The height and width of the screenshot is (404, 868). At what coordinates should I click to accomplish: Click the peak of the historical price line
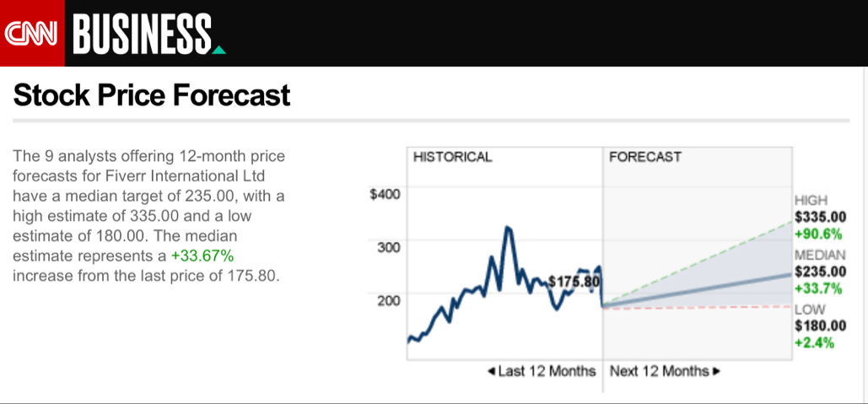[x=507, y=228]
